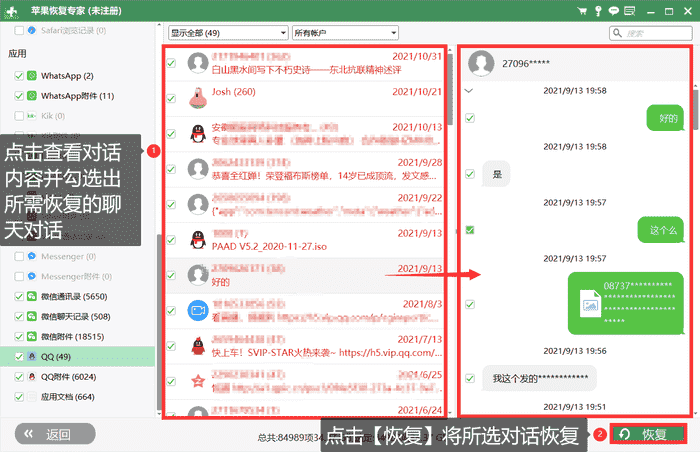Open the 显示全部 (49) dropdown
The width and height of the screenshot is (700, 452).
228,33
